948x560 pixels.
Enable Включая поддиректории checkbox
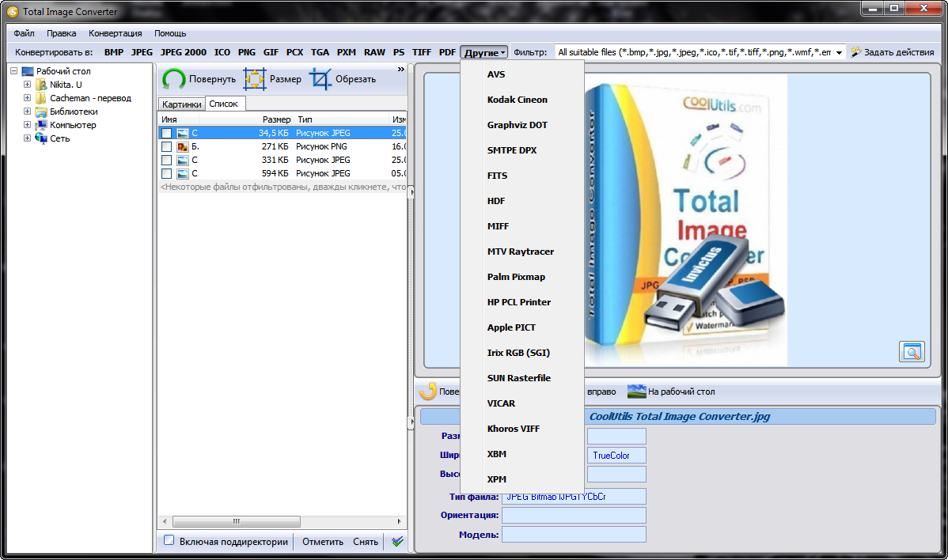(x=169, y=541)
